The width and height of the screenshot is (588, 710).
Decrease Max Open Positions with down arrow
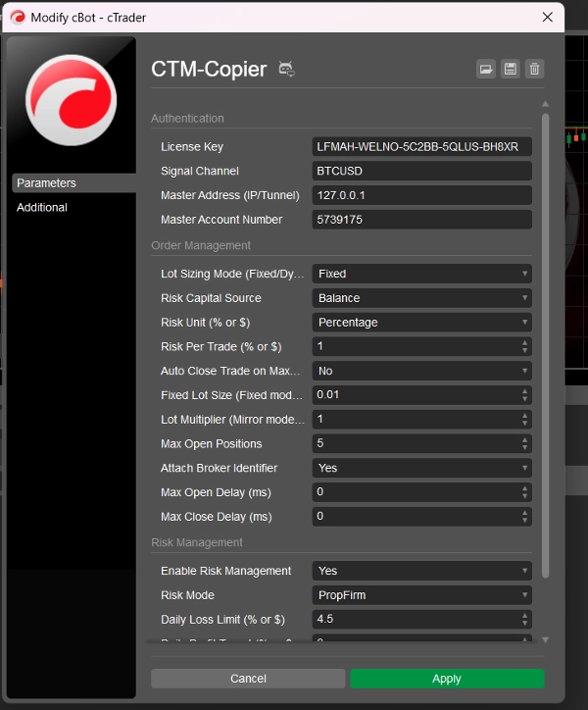[x=524, y=447]
